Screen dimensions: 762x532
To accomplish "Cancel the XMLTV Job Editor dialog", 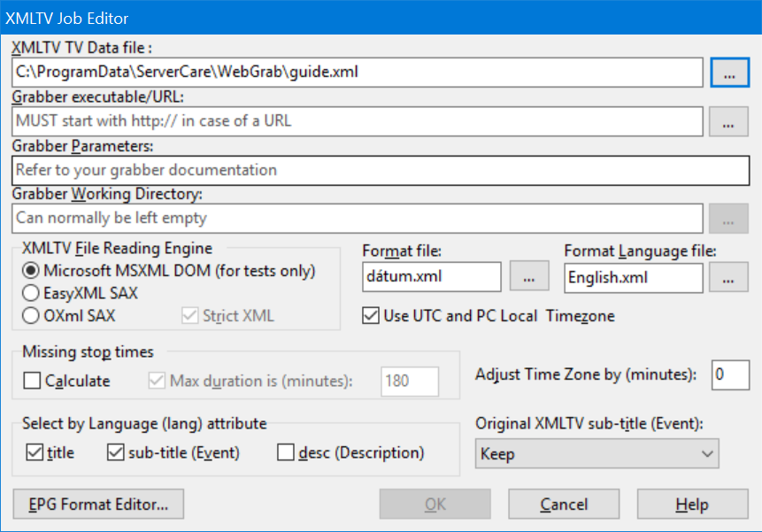I will [564, 505].
